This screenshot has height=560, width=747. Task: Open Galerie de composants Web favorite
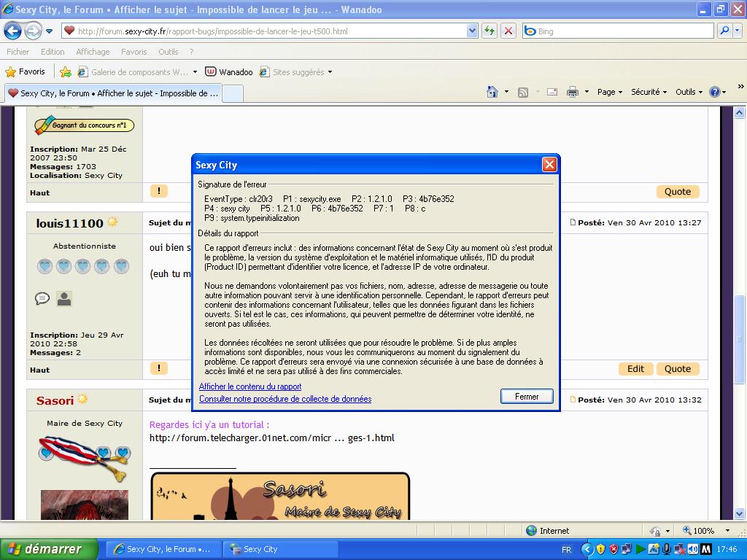pos(137,72)
